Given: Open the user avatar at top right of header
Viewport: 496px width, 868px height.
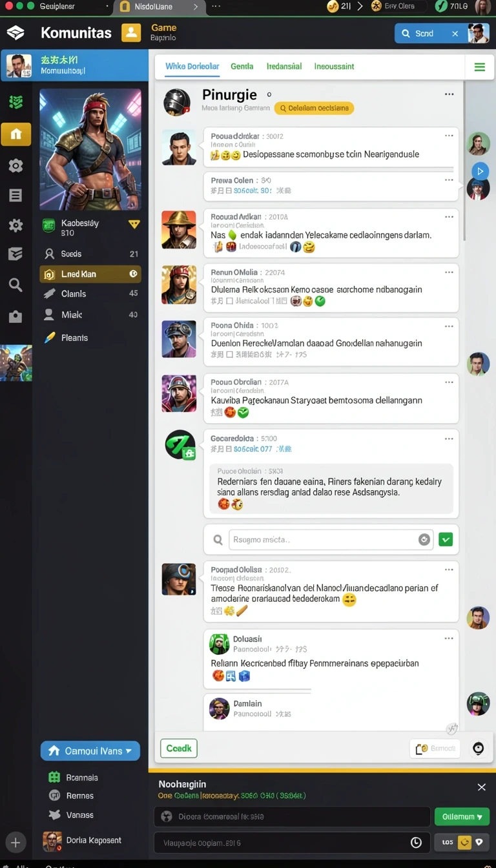Looking at the screenshot, I should pyautogui.click(x=479, y=34).
